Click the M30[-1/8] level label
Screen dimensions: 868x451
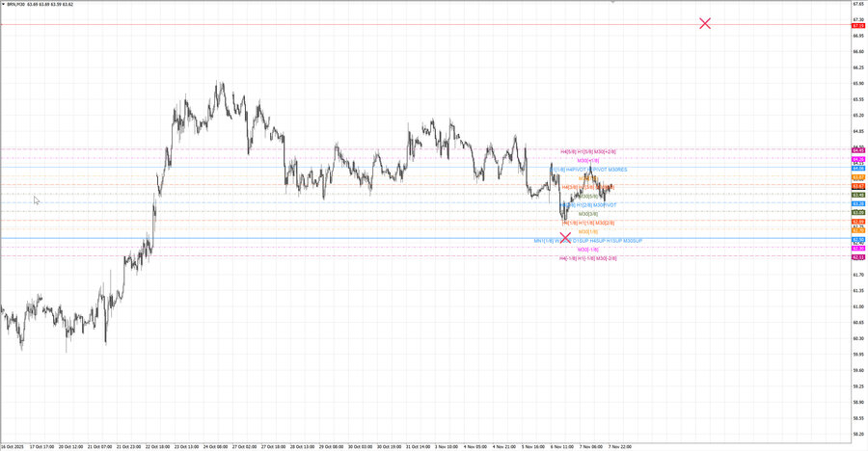point(588,249)
